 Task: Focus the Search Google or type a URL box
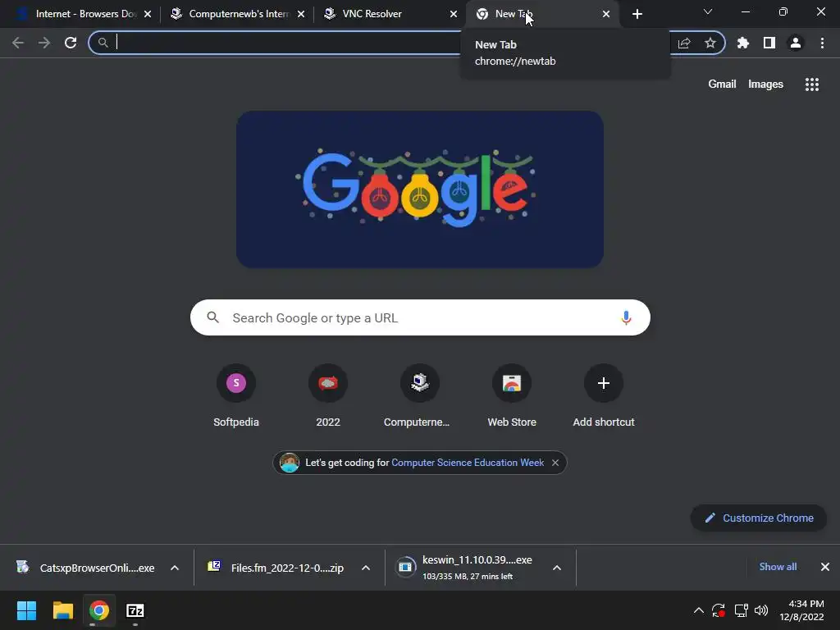[x=420, y=317]
